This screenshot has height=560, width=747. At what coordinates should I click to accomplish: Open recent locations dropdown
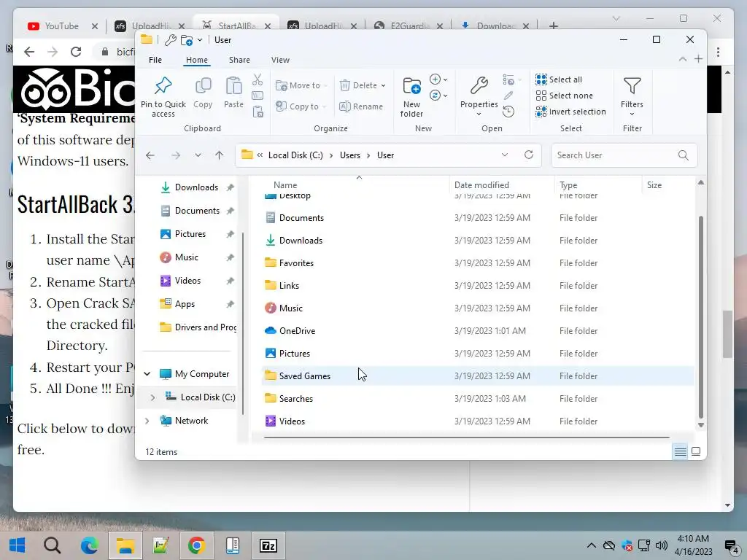[198, 155]
